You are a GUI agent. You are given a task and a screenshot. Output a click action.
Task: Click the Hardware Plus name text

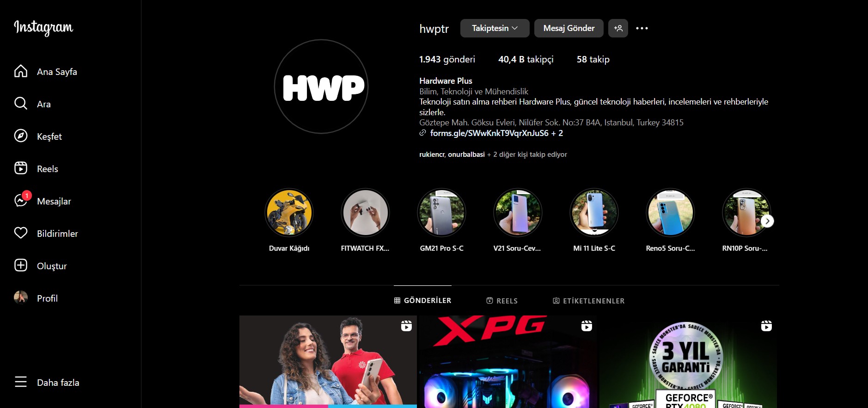446,81
